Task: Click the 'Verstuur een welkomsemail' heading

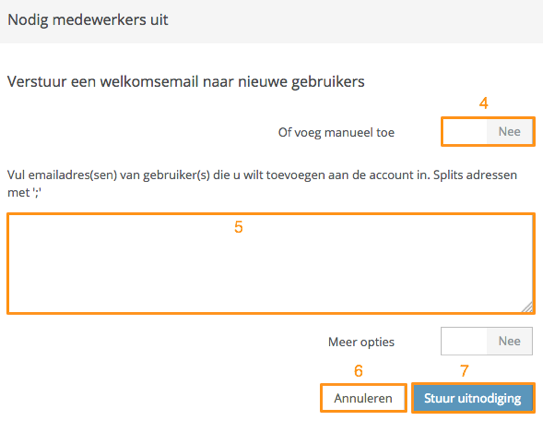Action: coord(186,82)
